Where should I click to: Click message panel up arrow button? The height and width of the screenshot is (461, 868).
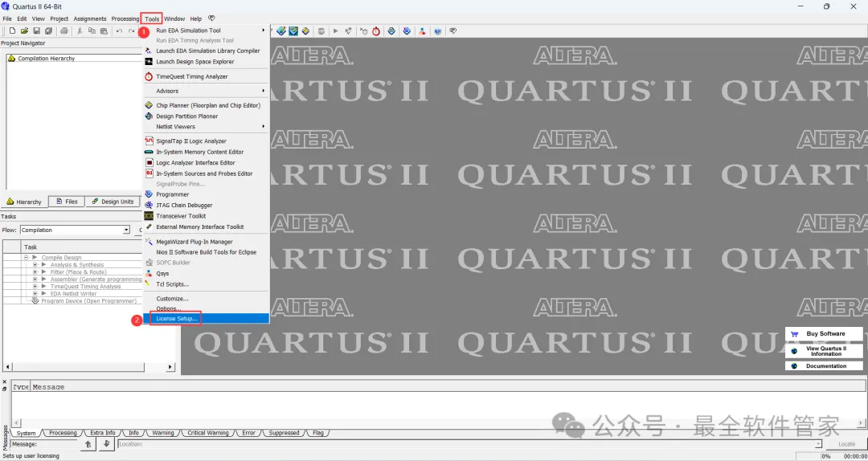(x=88, y=444)
